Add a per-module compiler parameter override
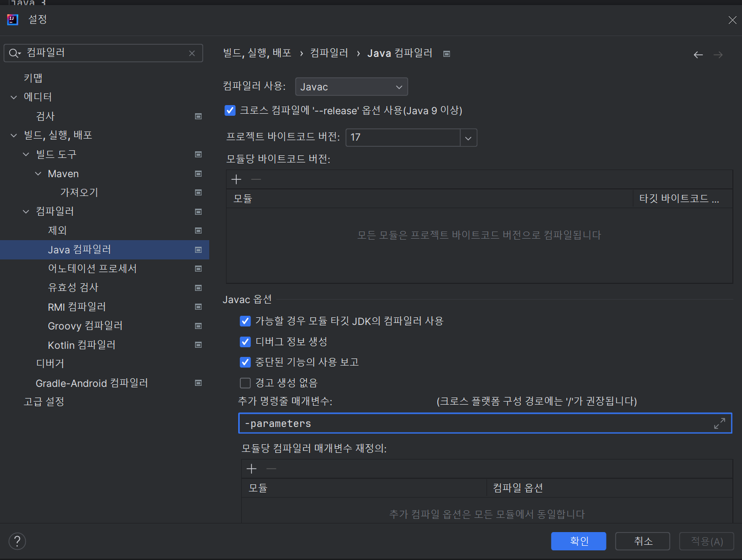The height and width of the screenshot is (560, 742). (251, 469)
